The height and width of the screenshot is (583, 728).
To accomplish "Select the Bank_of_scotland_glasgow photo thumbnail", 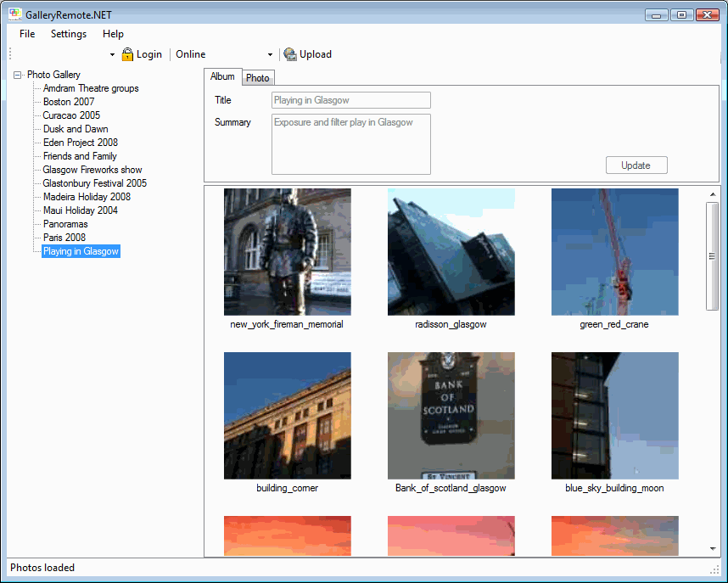I will (x=451, y=416).
